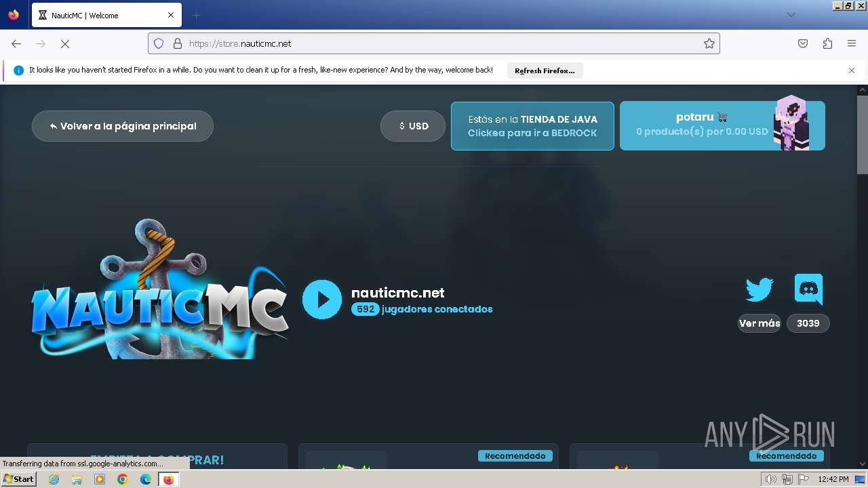Click Volver a la página principal

click(123, 126)
